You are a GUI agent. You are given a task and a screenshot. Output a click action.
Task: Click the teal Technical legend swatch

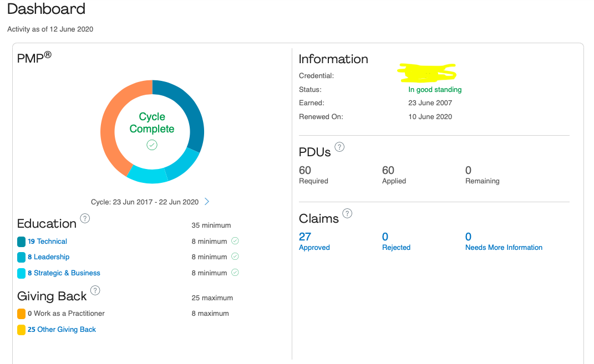tap(21, 241)
